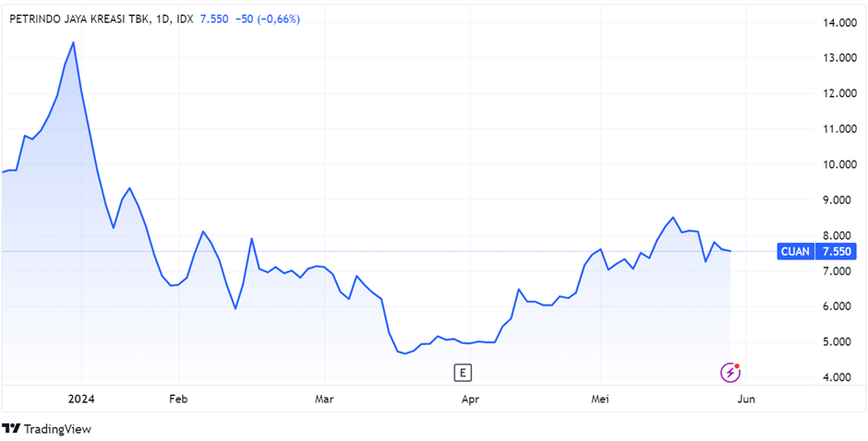The height and width of the screenshot is (441, 868).
Task: Click the purple lightning bolt event icon
Action: click(x=729, y=373)
